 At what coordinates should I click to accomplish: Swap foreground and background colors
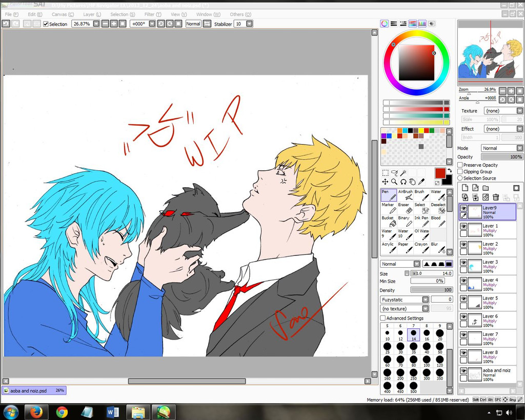449,171
